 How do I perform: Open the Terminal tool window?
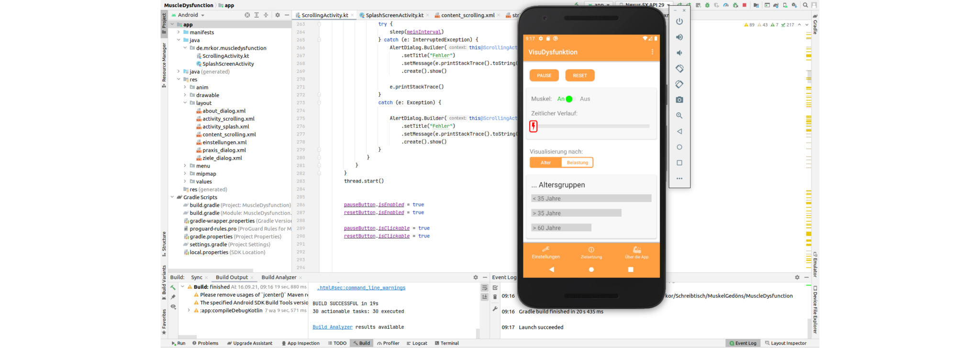click(x=446, y=343)
